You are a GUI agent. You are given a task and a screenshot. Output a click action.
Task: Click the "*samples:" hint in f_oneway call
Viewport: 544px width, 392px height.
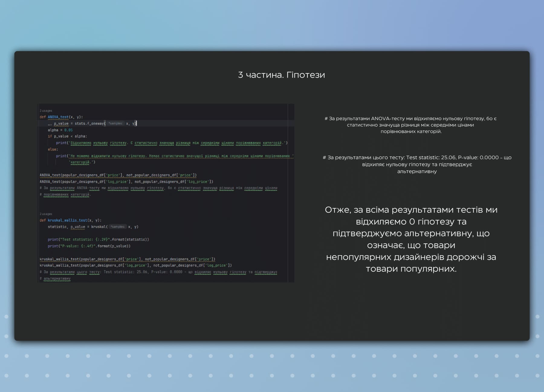(x=115, y=123)
